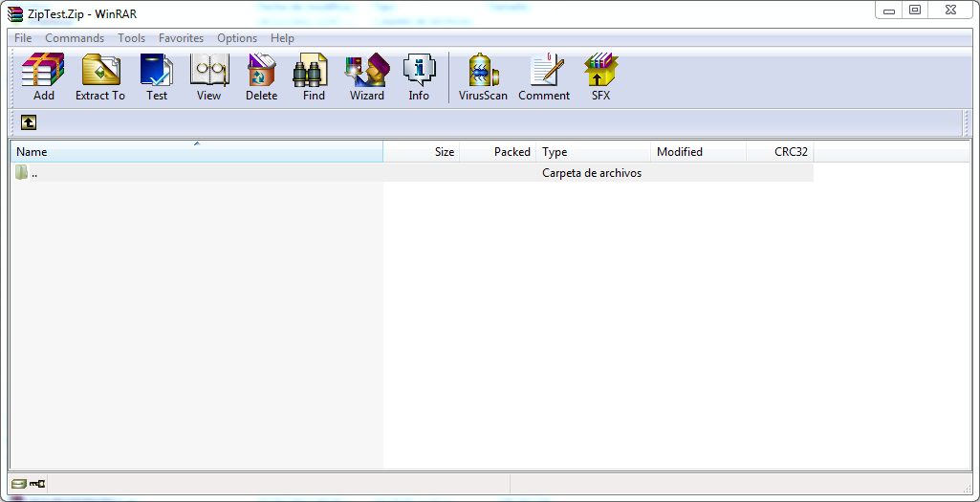Open the Options menu
The width and height of the screenshot is (980, 502).
coord(237,38)
